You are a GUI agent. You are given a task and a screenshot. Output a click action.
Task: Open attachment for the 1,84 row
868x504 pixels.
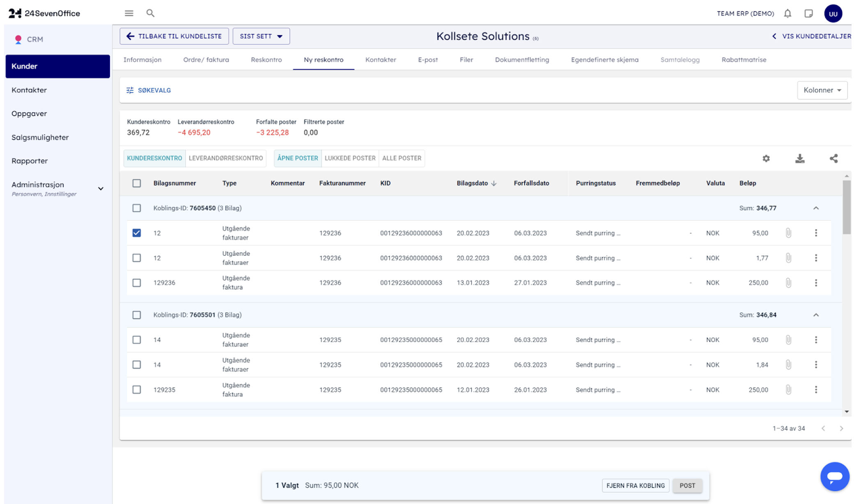coord(788,365)
